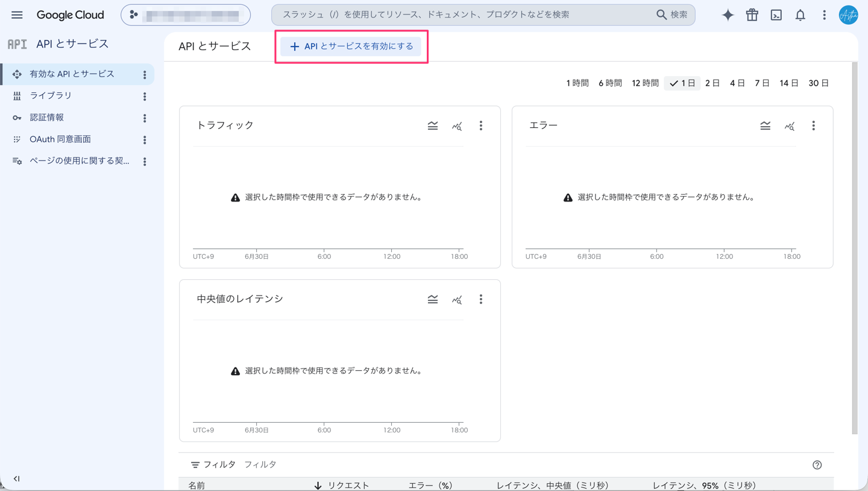Click the エラー（%） column header
This screenshot has width=868, height=491.
tap(431, 486)
